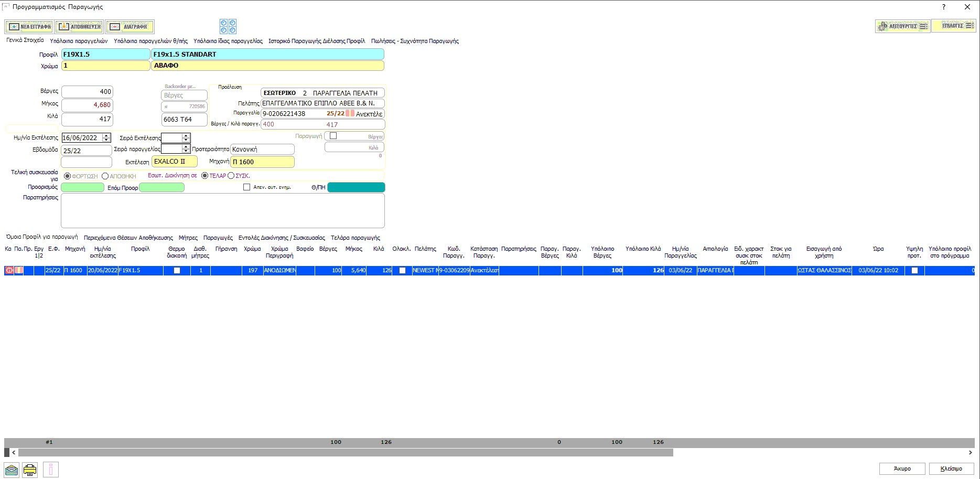Open the ΕΠΙΛΟΓΕΣ options menu button
The height and width of the screenshot is (479, 980).
[953, 26]
